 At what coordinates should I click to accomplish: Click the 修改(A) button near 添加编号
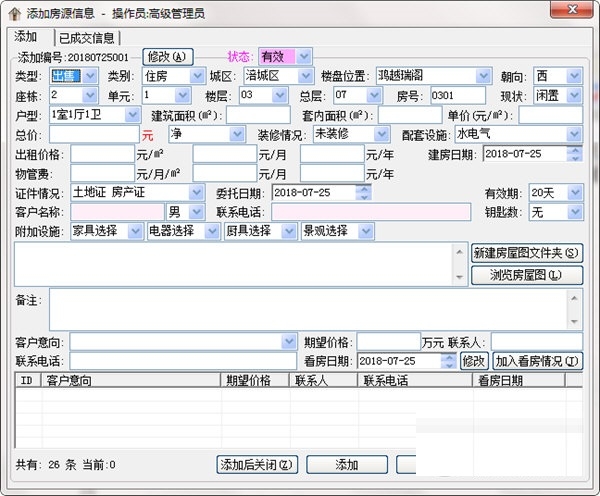pos(167,57)
